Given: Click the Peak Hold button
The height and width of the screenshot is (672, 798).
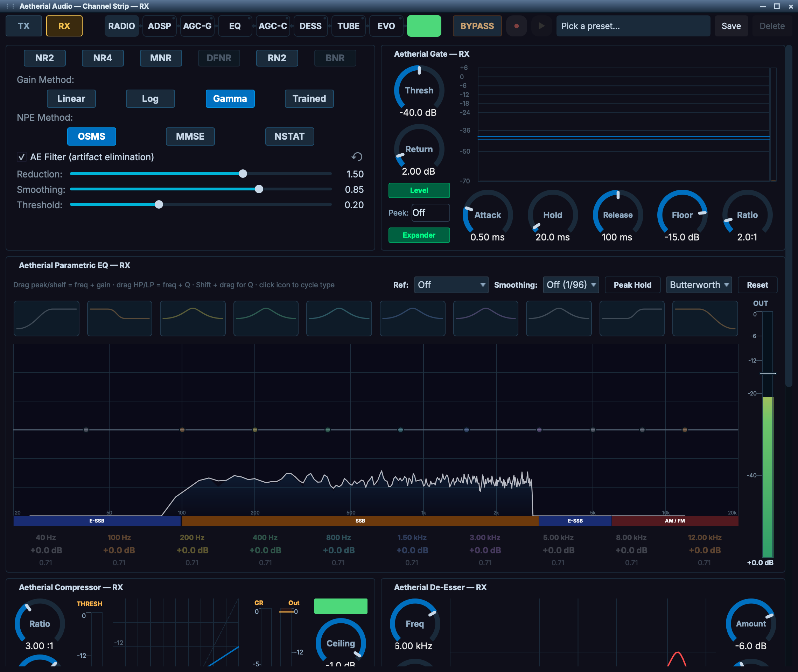Looking at the screenshot, I should point(632,285).
